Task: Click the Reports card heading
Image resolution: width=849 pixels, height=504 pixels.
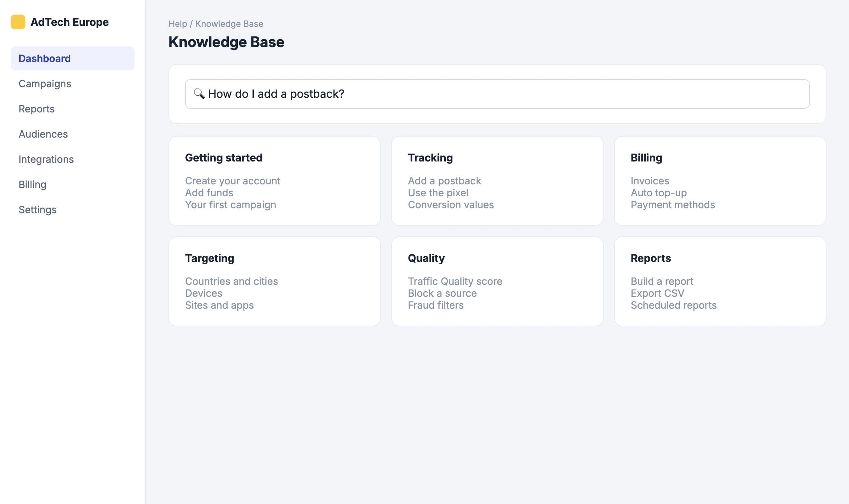Action: click(x=651, y=258)
